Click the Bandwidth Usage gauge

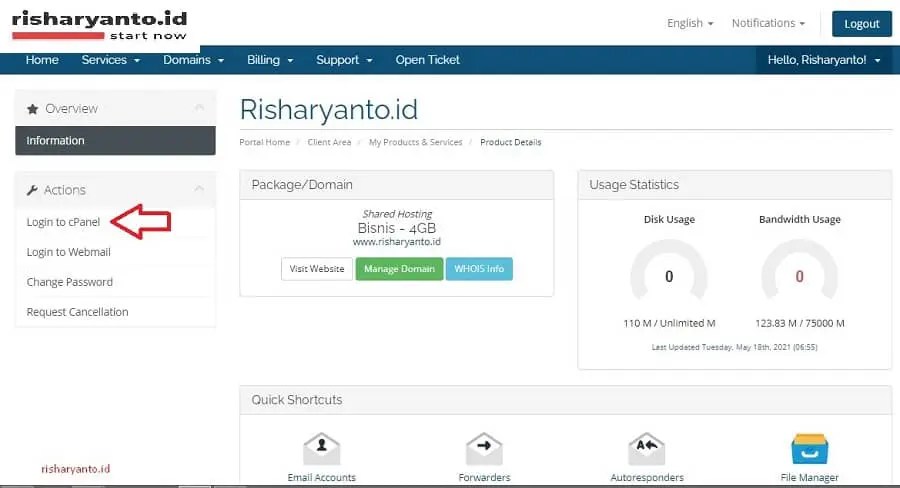click(x=800, y=270)
